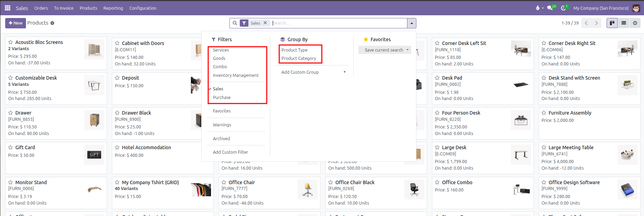Open the Office Chair Black product thumbnail

[414, 189]
